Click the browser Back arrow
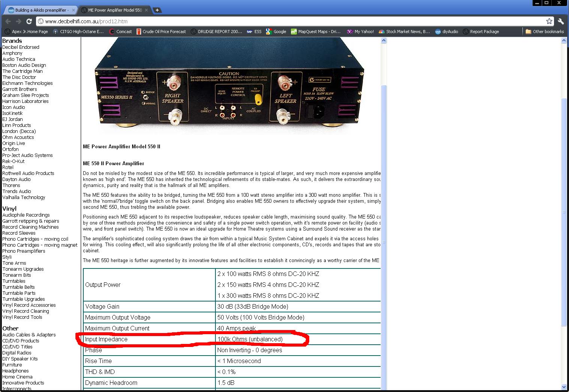This screenshot has height=392, width=569. coord(8,21)
